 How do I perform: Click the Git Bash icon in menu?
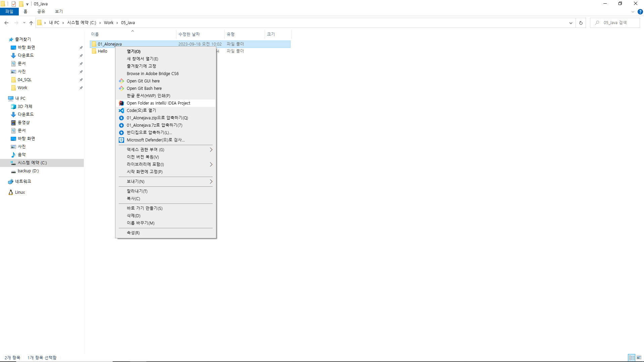pyautogui.click(x=121, y=88)
